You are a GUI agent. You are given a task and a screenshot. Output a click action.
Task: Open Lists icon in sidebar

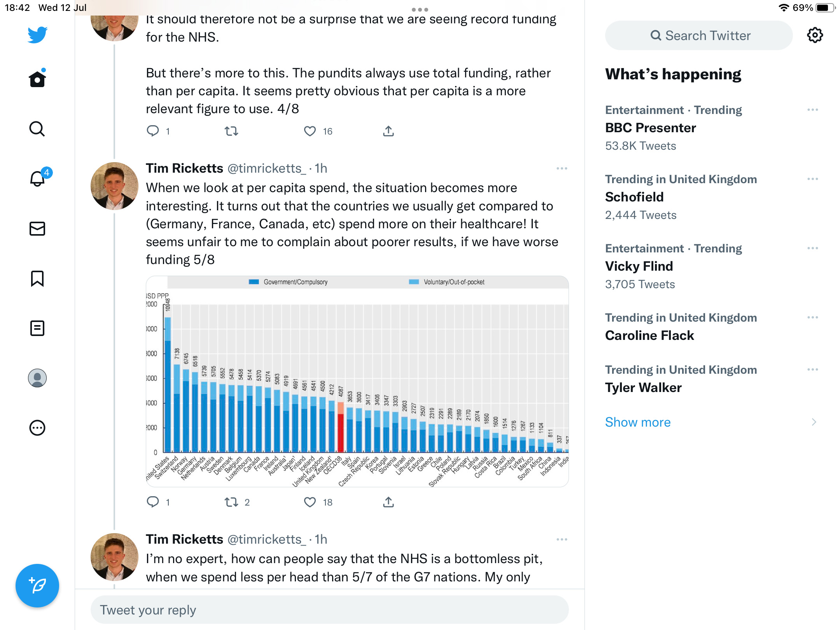pyautogui.click(x=37, y=328)
